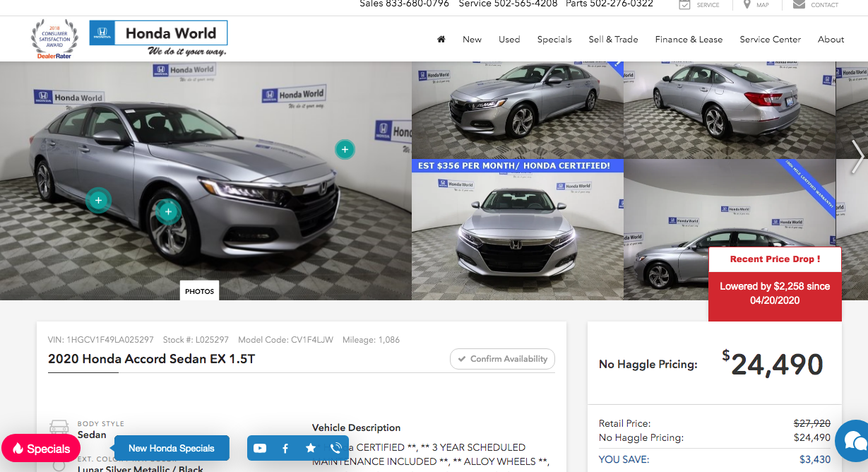The width and height of the screenshot is (868, 472).
Task: Open the New vehicles menu
Action: 472,40
